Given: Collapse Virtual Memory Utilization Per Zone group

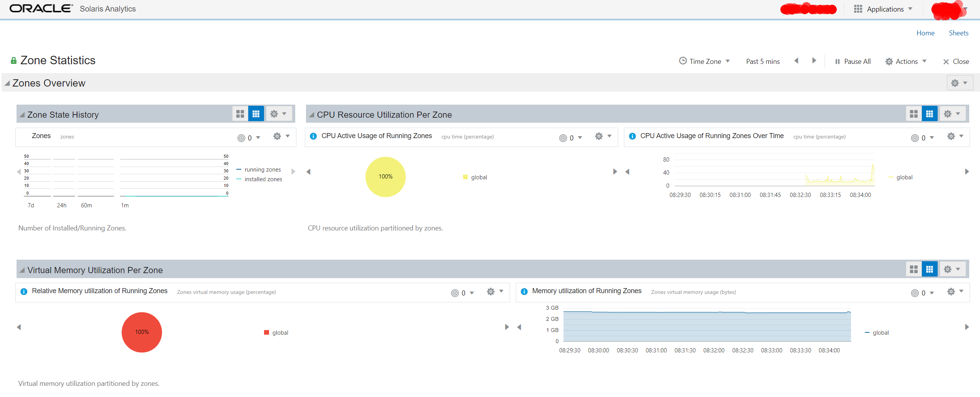Looking at the screenshot, I should (22, 270).
